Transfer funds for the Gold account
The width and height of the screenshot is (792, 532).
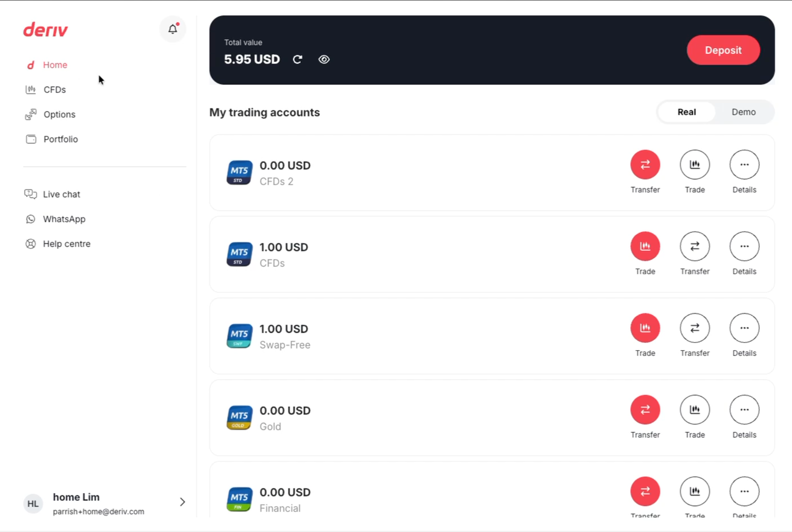click(645, 410)
